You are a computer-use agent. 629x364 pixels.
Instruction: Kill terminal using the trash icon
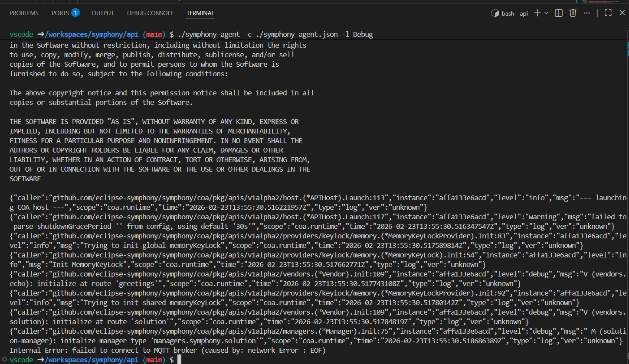pos(573,13)
